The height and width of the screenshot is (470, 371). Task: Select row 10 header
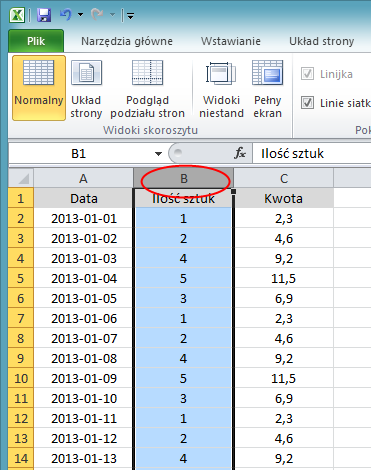(x=21, y=378)
